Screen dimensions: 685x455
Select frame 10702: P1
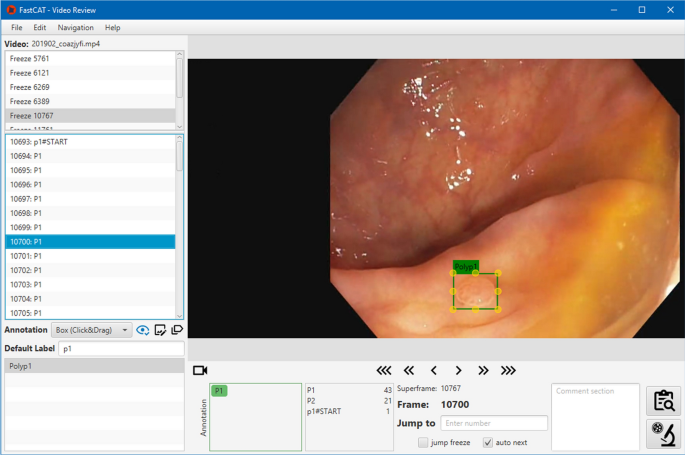tap(90, 270)
